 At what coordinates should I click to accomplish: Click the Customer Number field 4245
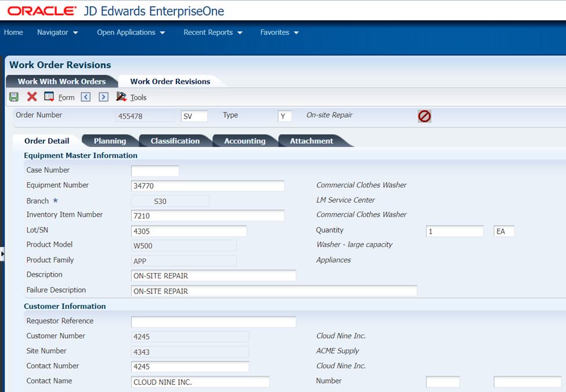coord(190,336)
